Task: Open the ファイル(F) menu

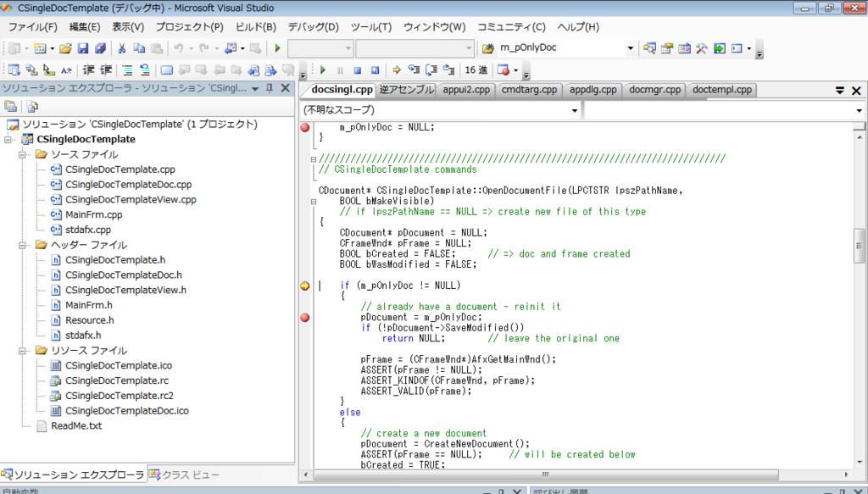Action: tap(33, 27)
